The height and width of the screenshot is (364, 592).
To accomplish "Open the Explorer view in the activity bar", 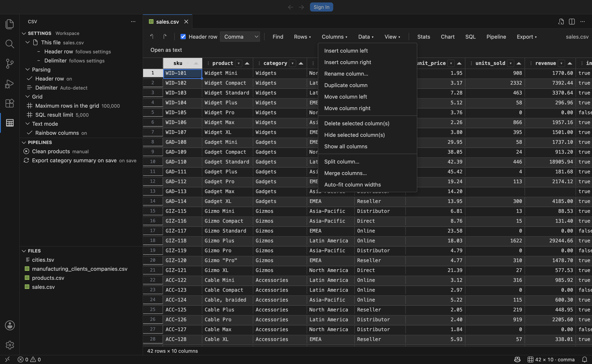I will coord(10,24).
